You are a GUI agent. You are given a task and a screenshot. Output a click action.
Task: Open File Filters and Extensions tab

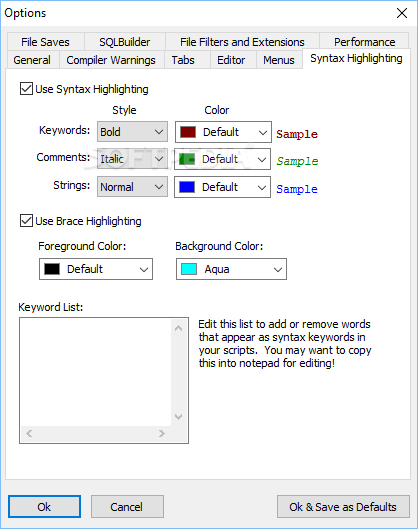(x=242, y=42)
